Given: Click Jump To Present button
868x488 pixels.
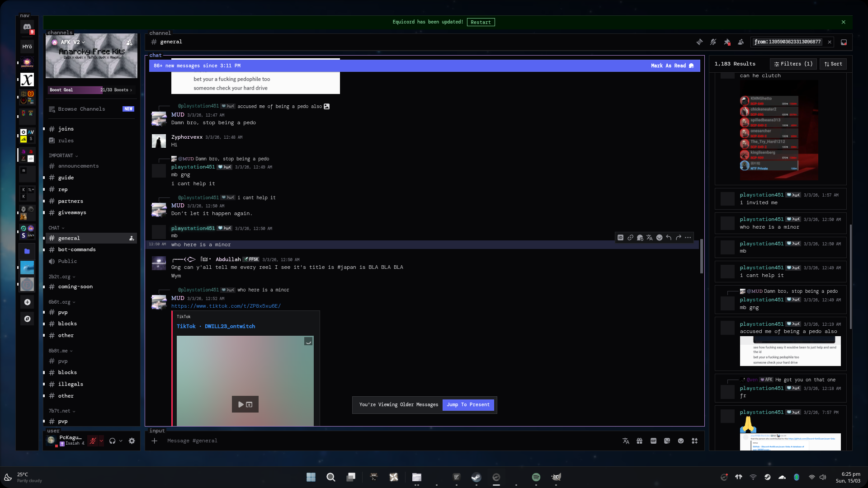Looking at the screenshot, I should pyautogui.click(x=468, y=405).
